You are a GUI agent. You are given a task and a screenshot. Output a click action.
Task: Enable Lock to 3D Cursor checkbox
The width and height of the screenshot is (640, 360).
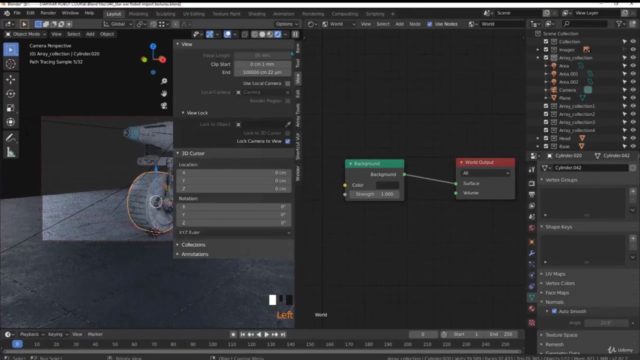tap(288, 133)
